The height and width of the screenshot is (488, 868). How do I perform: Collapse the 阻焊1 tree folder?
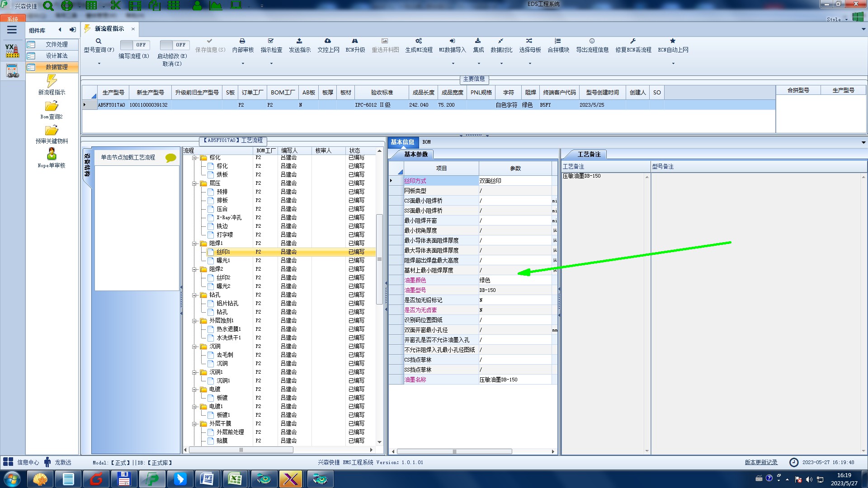195,244
